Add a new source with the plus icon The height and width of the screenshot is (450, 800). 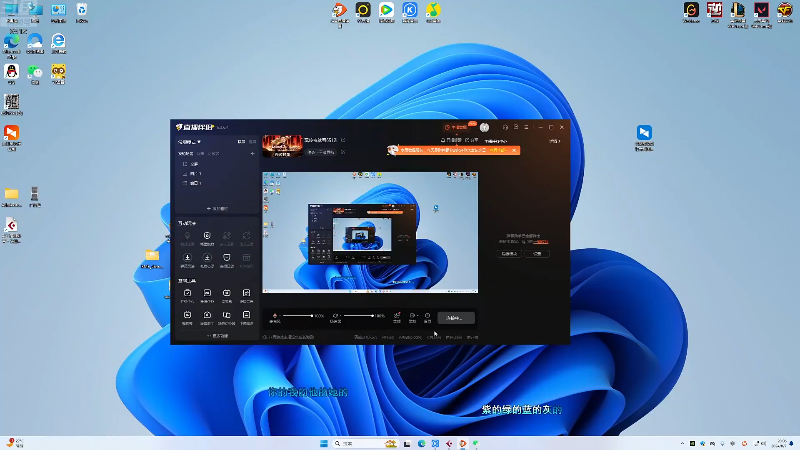pos(252,154)
